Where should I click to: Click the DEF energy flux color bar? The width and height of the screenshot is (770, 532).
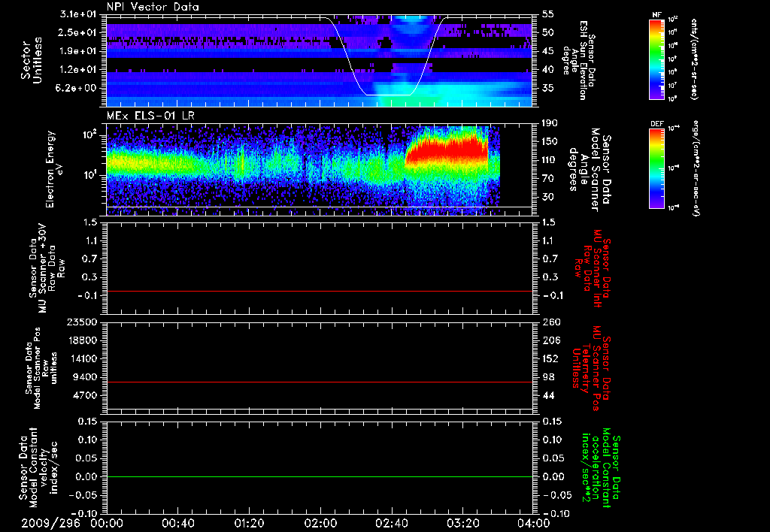(656, 168)
